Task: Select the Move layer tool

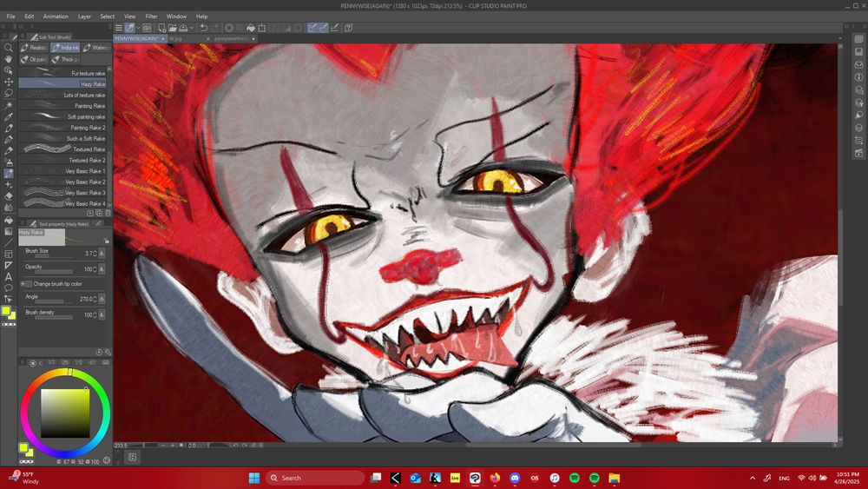Action: pyautogui.click(x=9, y=82)
